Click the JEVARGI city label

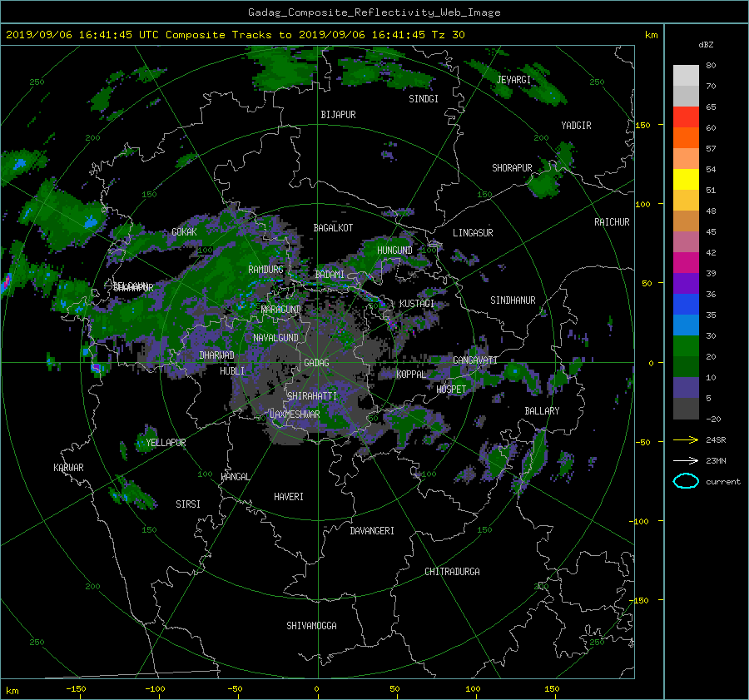[x=513, y=80]
